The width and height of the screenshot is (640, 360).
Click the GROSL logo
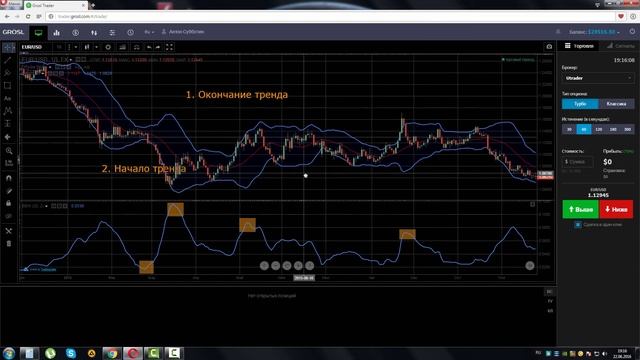(13, 32)
